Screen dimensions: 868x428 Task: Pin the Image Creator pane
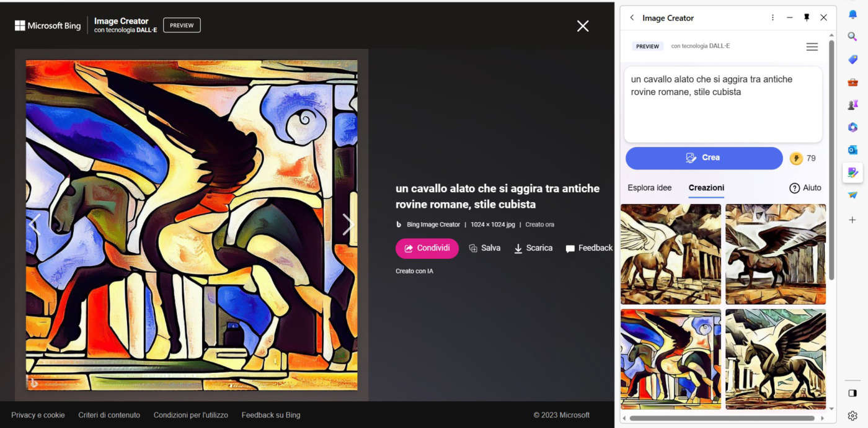tap(807, 17)
